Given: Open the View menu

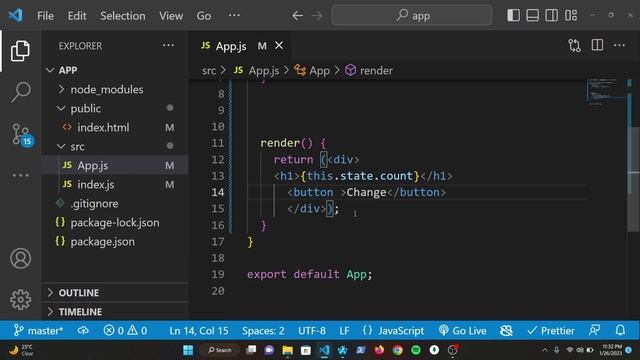Looking at the screenshot, I should pos(171,16).
